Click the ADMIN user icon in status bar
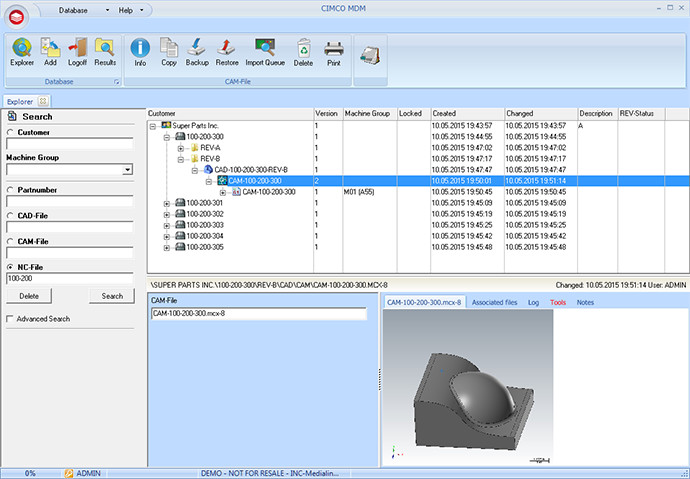The image size is (690, 479). tap(69, 473)
